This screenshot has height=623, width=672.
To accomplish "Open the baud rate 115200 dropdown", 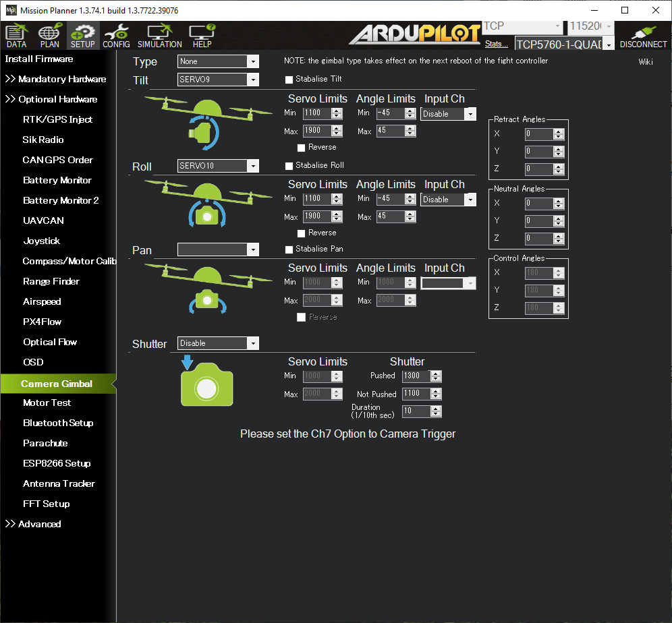I will 591,26.
